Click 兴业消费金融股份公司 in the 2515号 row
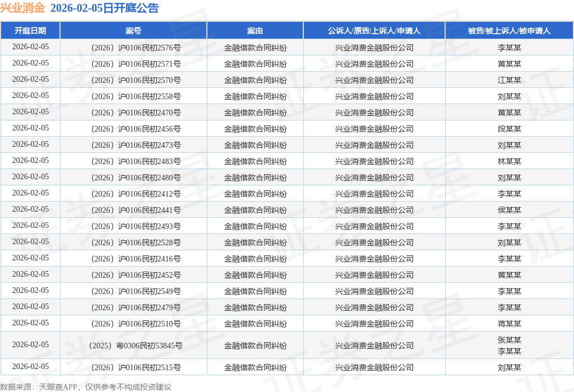Viewport: 574px width, 392px height. [374, 367]
